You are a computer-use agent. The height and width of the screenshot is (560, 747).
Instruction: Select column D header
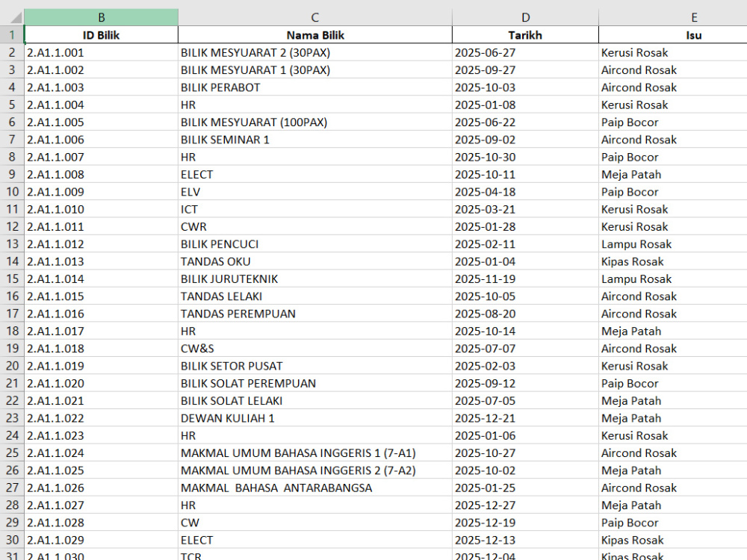coord(525,18)
